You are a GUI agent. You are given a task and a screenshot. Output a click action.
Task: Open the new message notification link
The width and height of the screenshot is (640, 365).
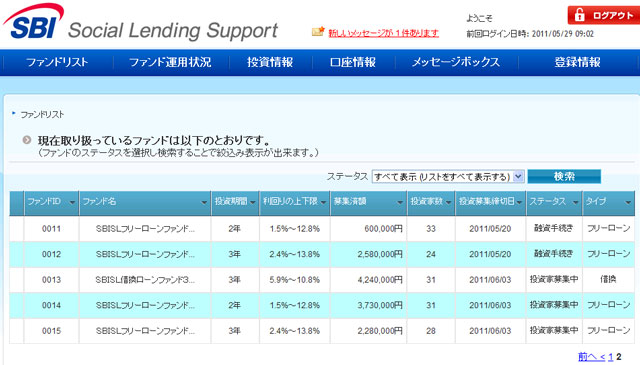pos(384,33)
